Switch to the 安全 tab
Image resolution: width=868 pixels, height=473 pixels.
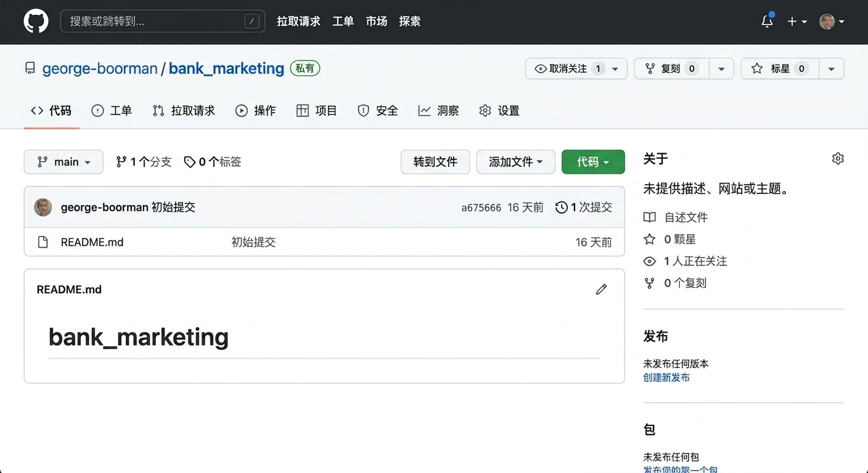tap(377, 111)
